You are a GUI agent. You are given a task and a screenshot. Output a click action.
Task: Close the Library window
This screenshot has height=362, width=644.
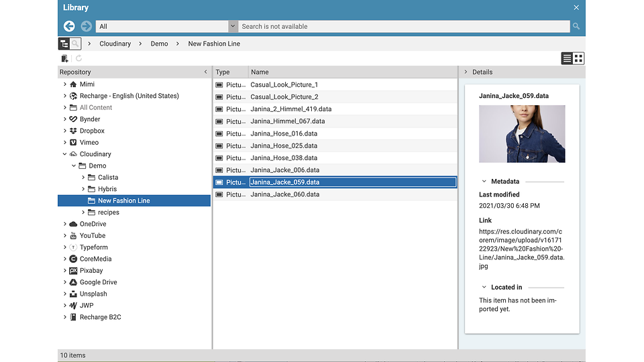pos(576,7)
